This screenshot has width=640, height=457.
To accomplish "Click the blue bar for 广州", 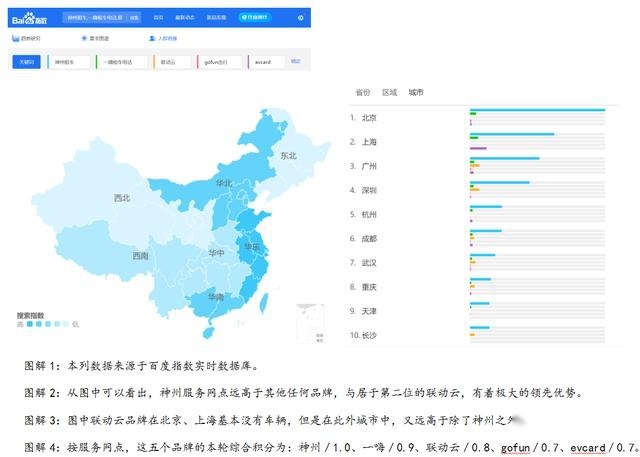I will (505, 158).
